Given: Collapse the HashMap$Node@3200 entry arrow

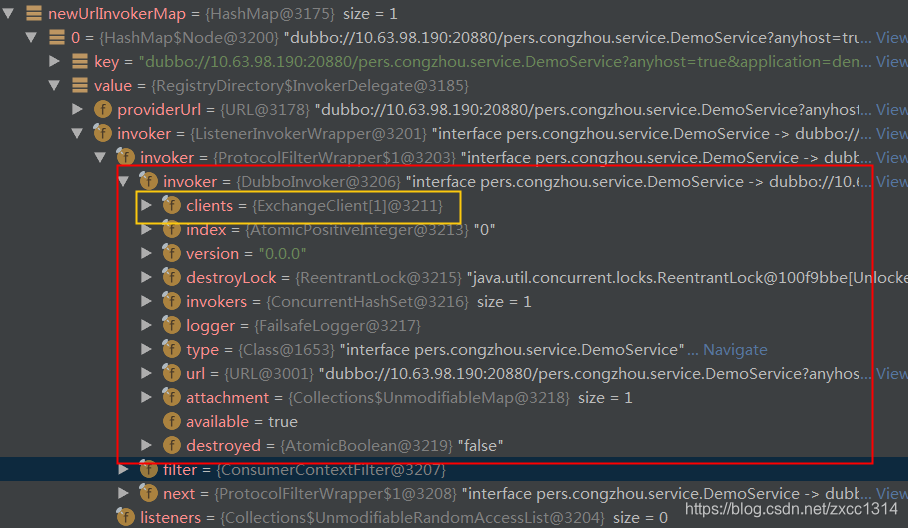Looking at the screenshot, I should point(31,38).
